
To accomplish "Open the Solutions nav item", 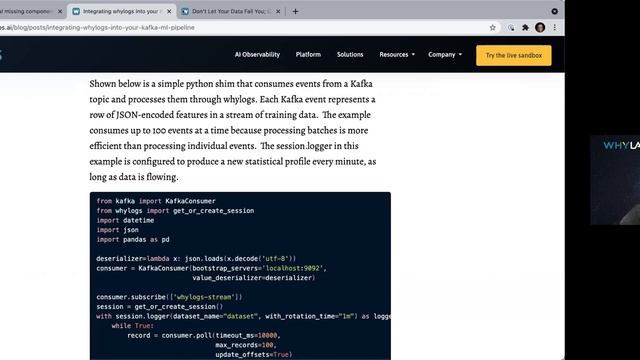I will click(x=350, y=54).
